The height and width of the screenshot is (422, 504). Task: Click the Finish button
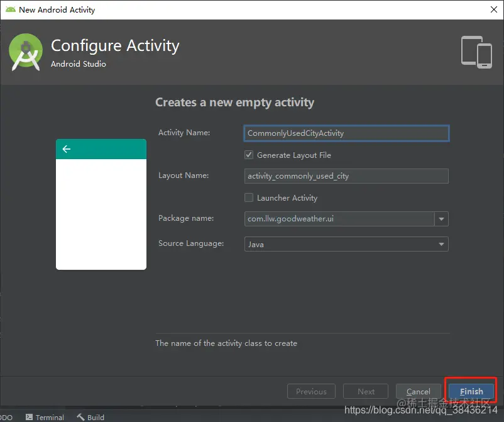[471, 391]
